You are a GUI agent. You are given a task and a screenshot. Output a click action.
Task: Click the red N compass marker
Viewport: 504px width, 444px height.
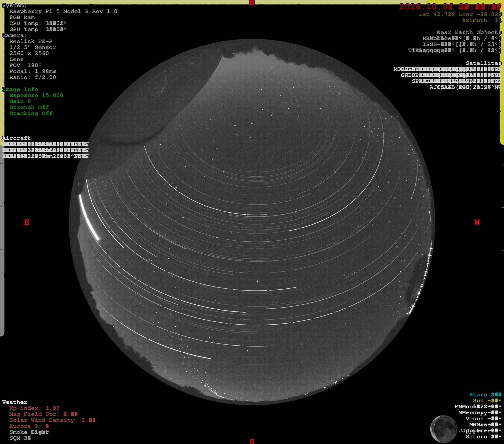pyautogui.click(x=252, y=3)
